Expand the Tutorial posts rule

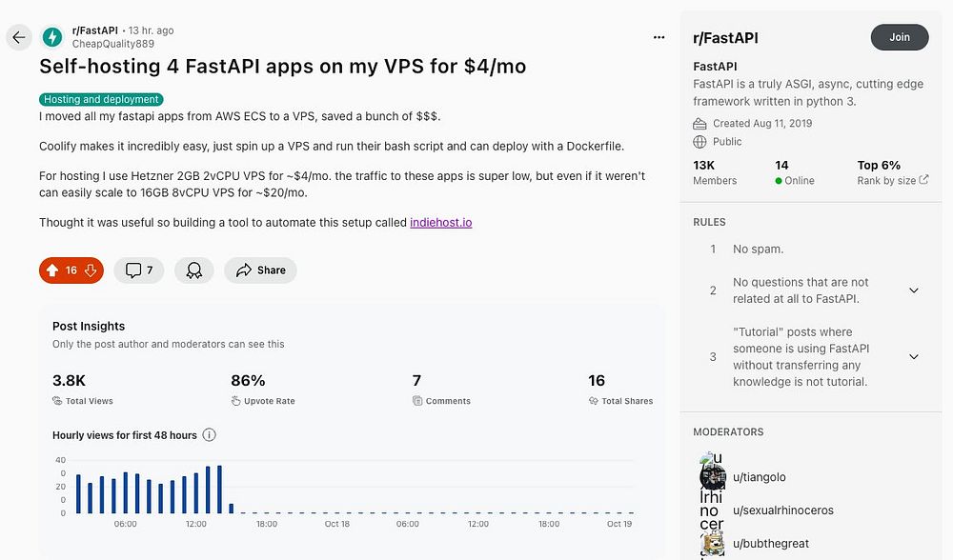point(913,357)
